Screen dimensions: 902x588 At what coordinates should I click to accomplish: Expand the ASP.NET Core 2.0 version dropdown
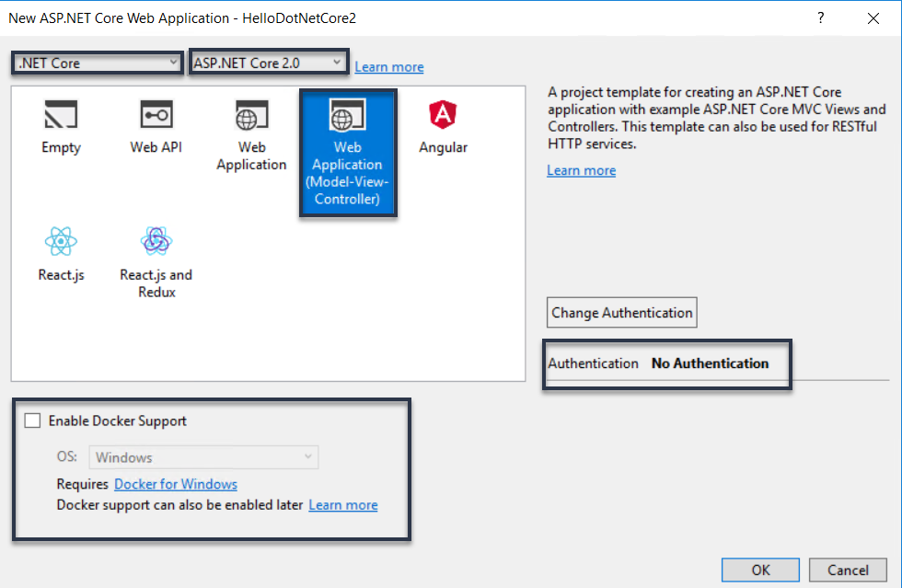tap(269, 63)
